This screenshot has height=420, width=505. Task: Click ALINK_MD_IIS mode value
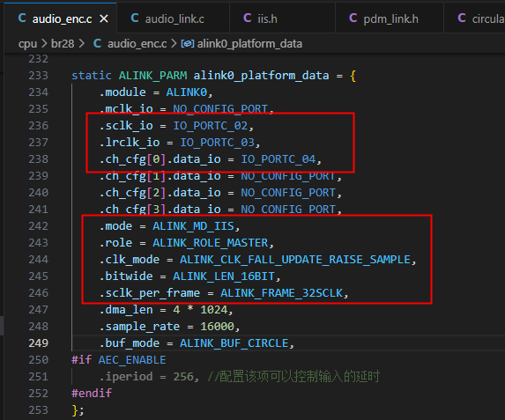tap(193, 226)
